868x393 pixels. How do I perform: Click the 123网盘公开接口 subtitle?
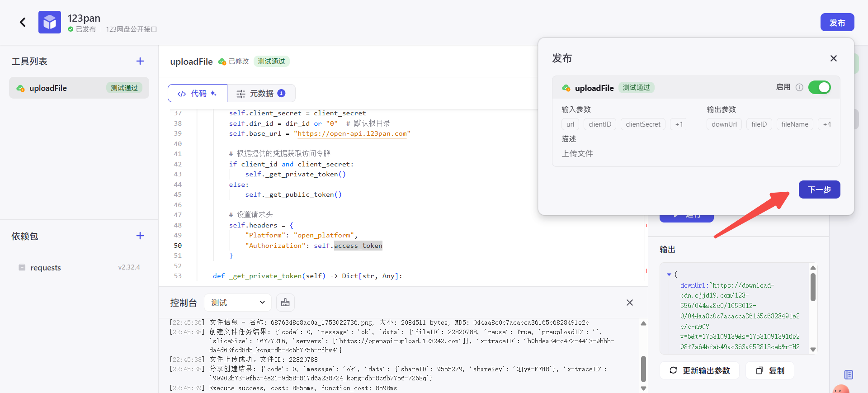(132, 29)
